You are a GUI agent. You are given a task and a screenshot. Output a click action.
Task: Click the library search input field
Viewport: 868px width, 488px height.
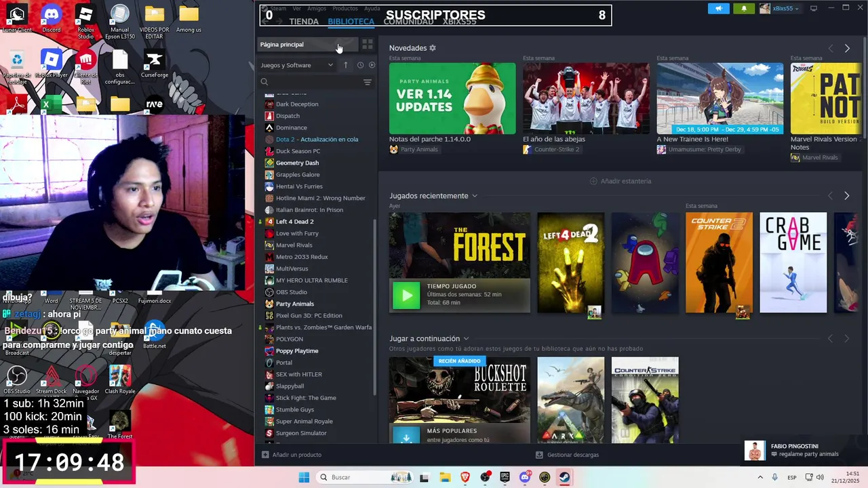315,82
